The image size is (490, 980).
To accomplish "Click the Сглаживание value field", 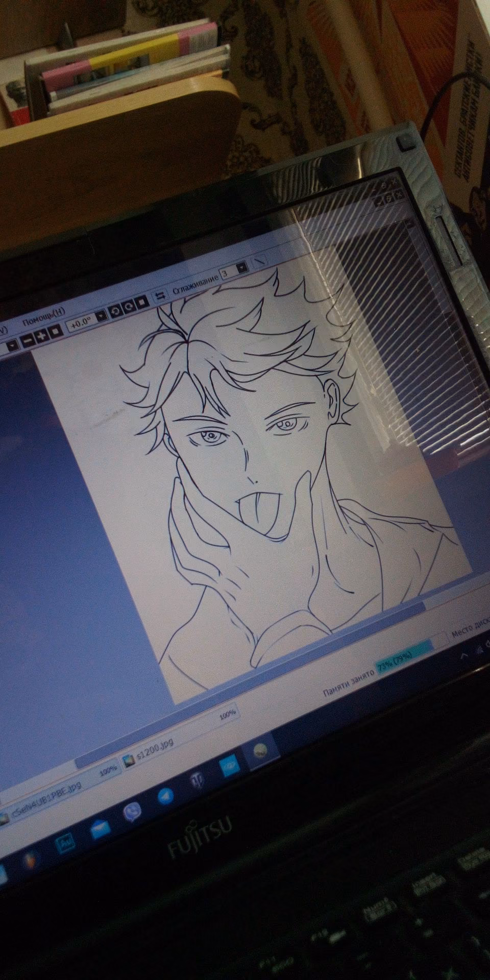I will (x=228, y=274).
